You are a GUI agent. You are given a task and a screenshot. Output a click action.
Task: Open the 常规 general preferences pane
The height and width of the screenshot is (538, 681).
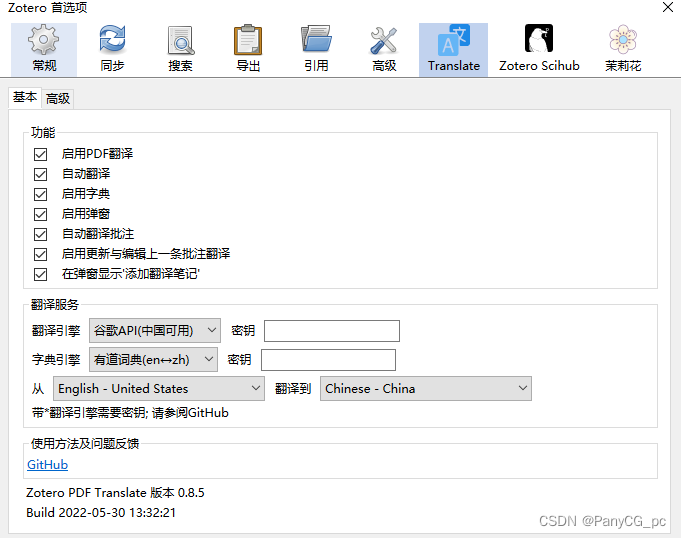coord(44,50)
